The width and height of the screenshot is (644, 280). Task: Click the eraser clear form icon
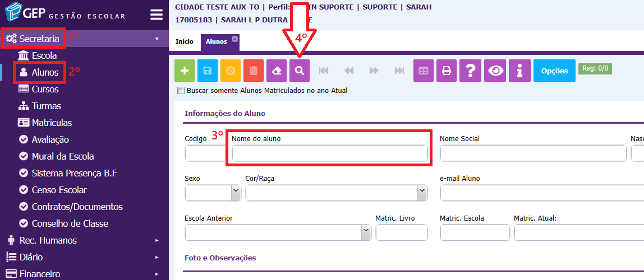click(x=277, y=71)
